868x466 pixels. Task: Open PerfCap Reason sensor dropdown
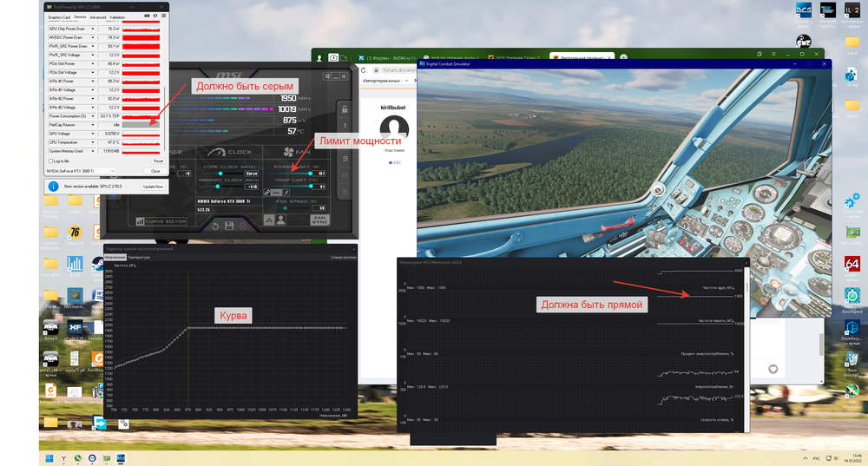point(93,125)
